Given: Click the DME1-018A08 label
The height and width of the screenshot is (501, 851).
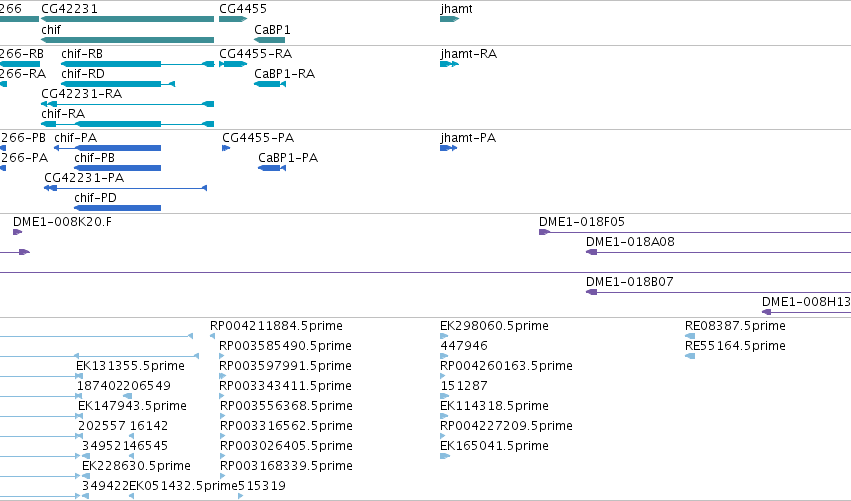Looking at the screenshot, I should (x=630, y=242).
